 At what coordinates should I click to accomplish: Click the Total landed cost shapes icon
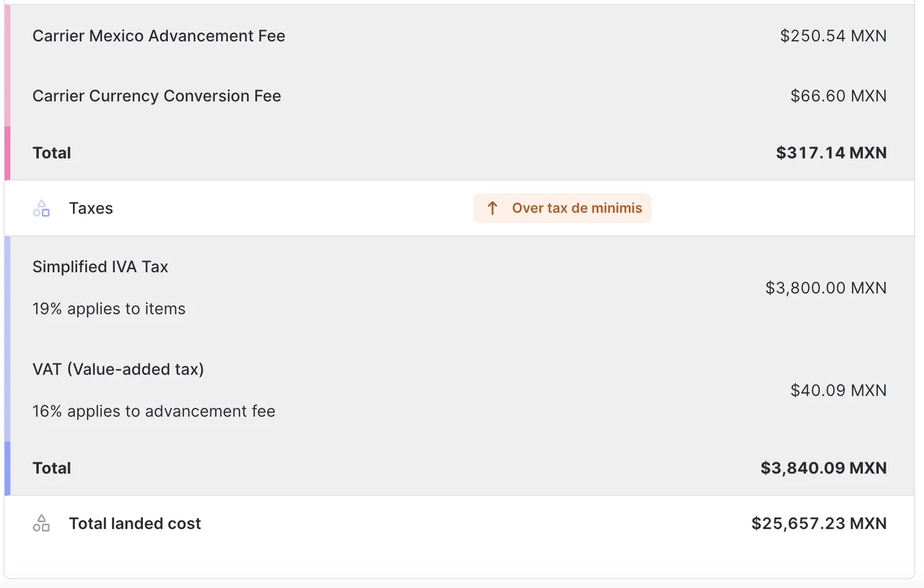[41, 524]
